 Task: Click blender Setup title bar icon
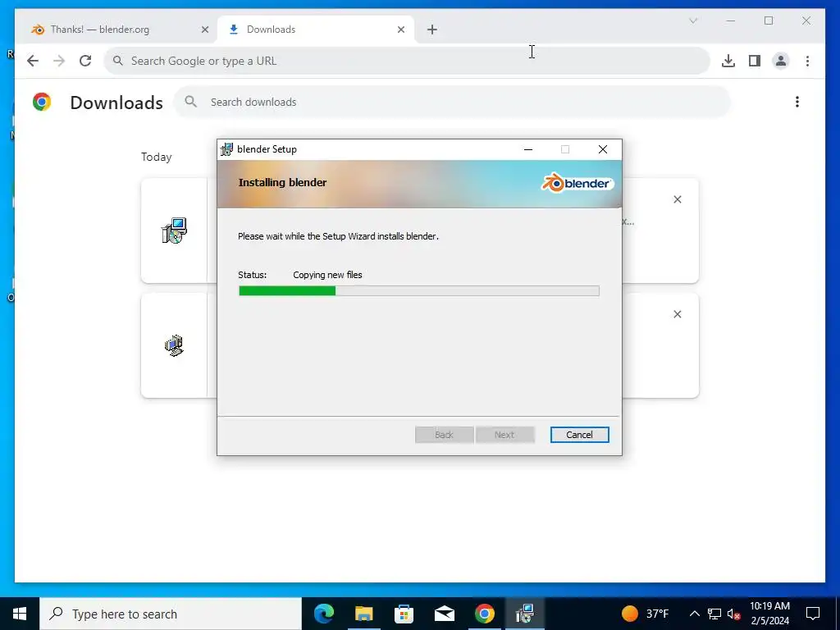226,149
